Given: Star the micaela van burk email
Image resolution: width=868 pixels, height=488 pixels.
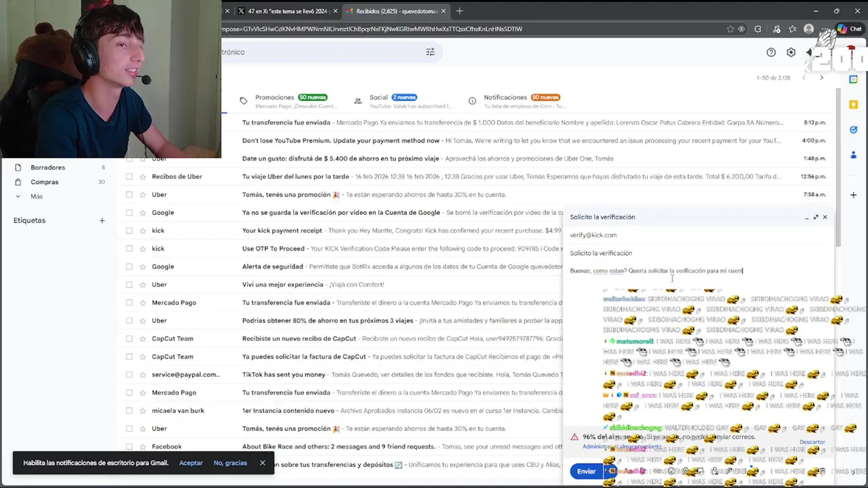Looking at the screenshot, I should (x=143, y=411).
